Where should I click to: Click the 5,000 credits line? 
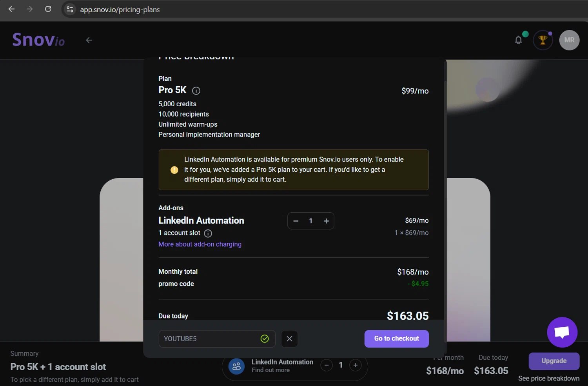(x=177, y=104)
